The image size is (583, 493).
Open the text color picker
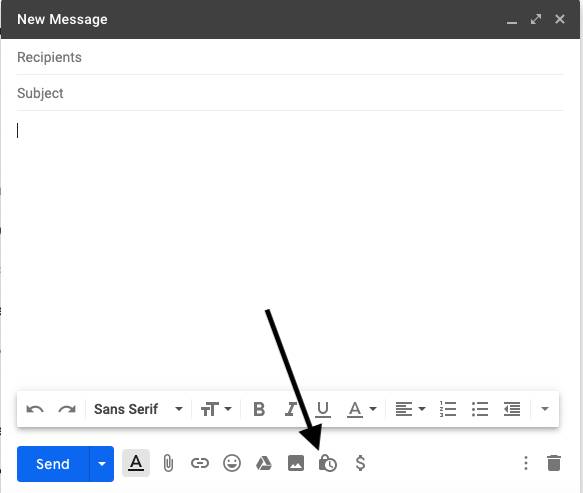pyautogui.click(x=362, y=409)
